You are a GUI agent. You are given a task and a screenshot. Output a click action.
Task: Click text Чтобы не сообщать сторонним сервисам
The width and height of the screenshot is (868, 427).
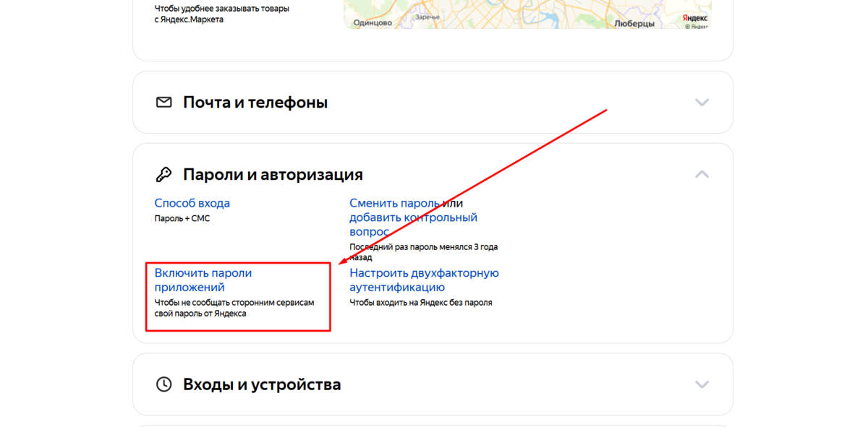[234, 303]
